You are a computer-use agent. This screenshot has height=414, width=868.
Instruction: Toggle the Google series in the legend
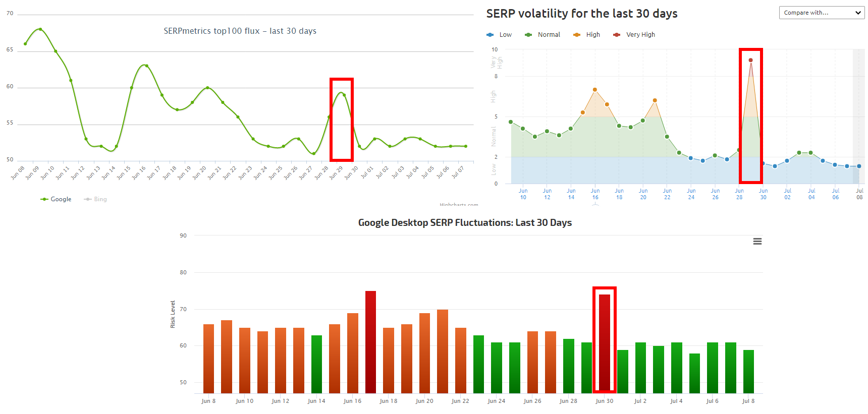click(x=56, y=199)
